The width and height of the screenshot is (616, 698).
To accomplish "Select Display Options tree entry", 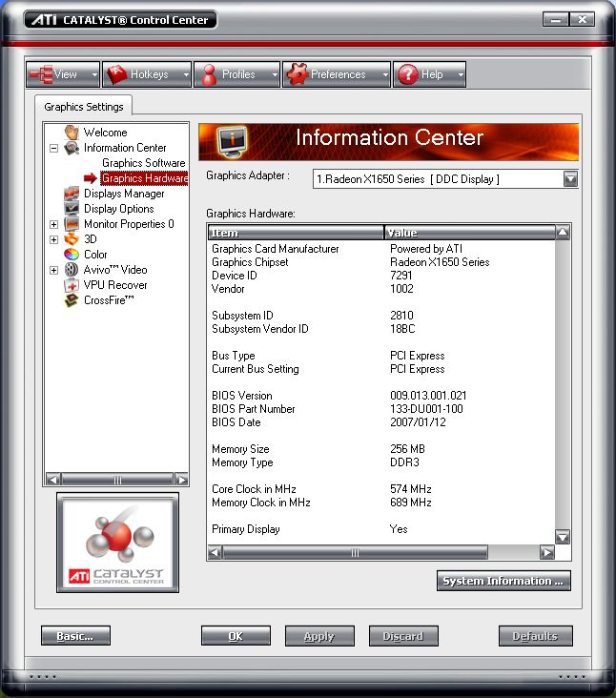I will (119, 209).
